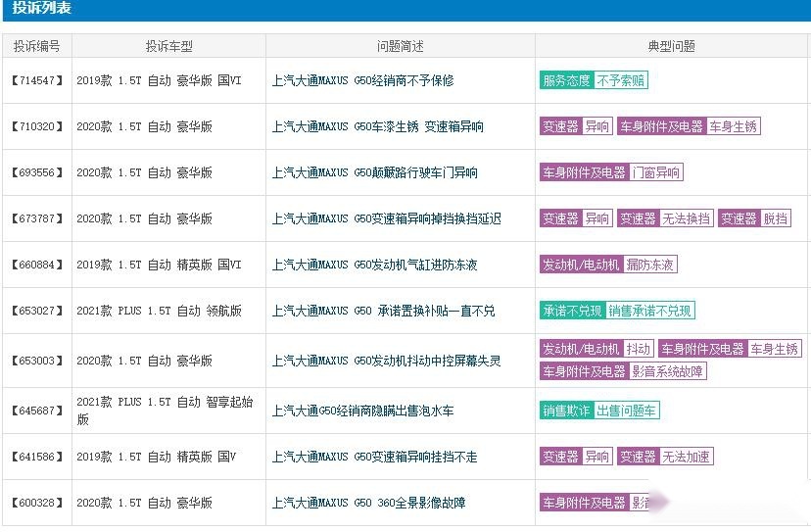Select complaint number 【660884】
This screenshot has width=811, height=532.
coord(36,265)
